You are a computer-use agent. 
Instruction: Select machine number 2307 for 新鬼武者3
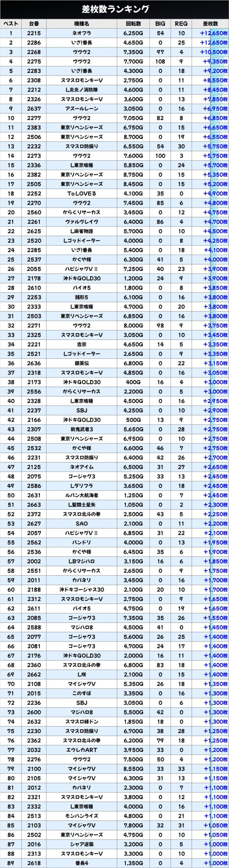pyautogui.click(x=34, y=429)
